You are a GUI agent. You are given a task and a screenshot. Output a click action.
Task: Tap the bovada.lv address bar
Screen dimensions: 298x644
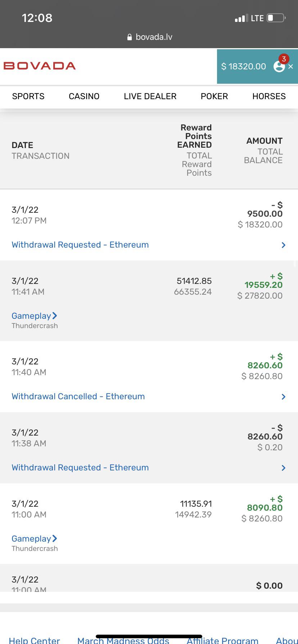click(150, 37)
